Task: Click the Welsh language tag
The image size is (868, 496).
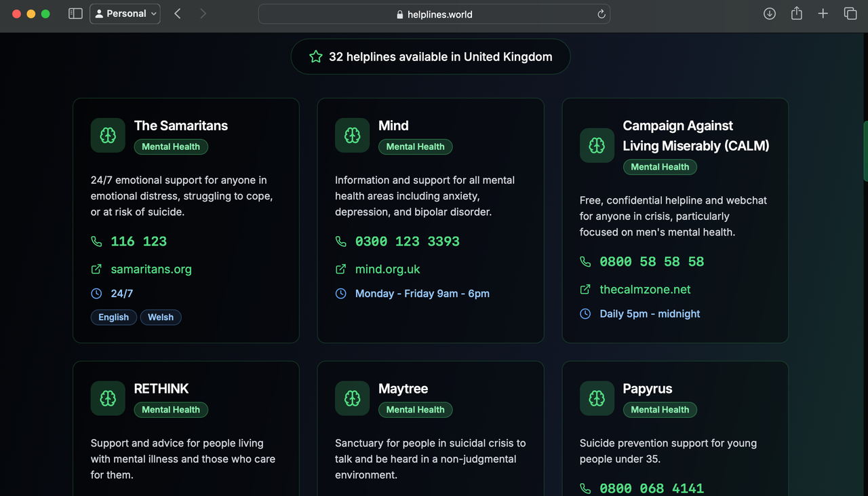Action: (161, 318)
